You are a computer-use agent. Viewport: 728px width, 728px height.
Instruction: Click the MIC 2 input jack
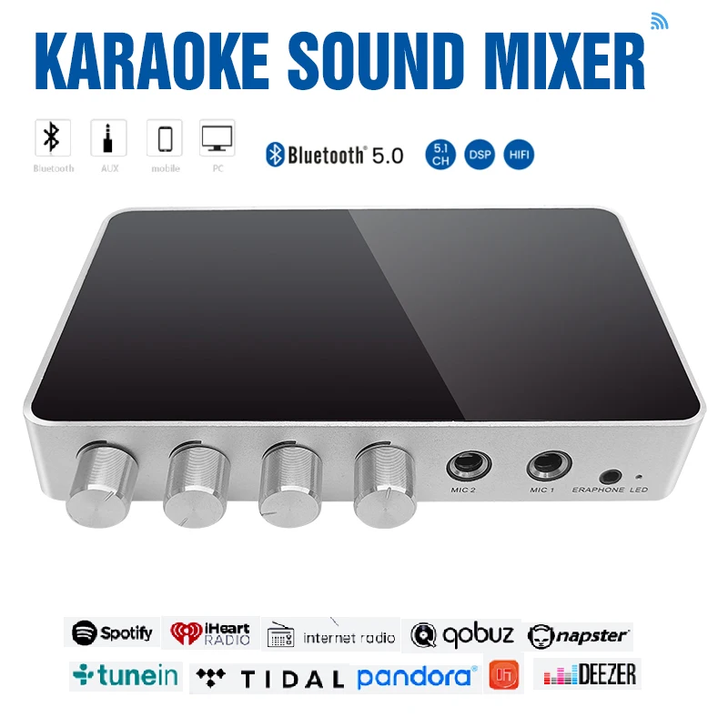click(469, 466)
